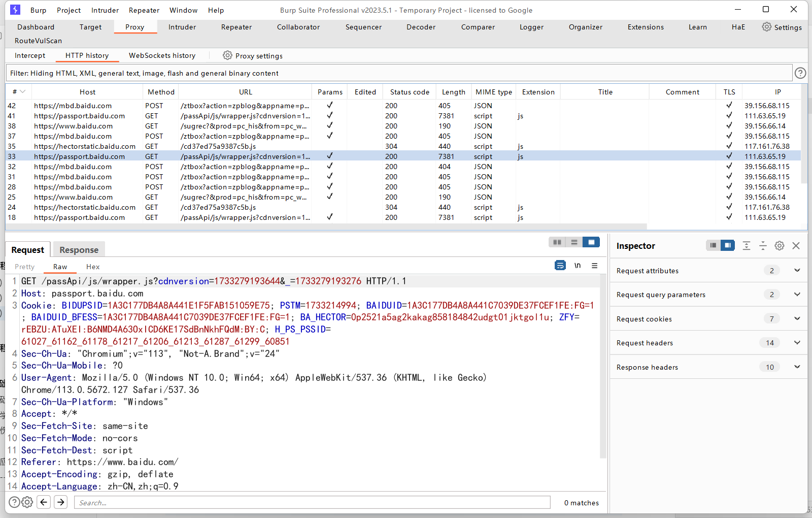Show the Response tab
This screenshot has height=518, width=812.
79,249
